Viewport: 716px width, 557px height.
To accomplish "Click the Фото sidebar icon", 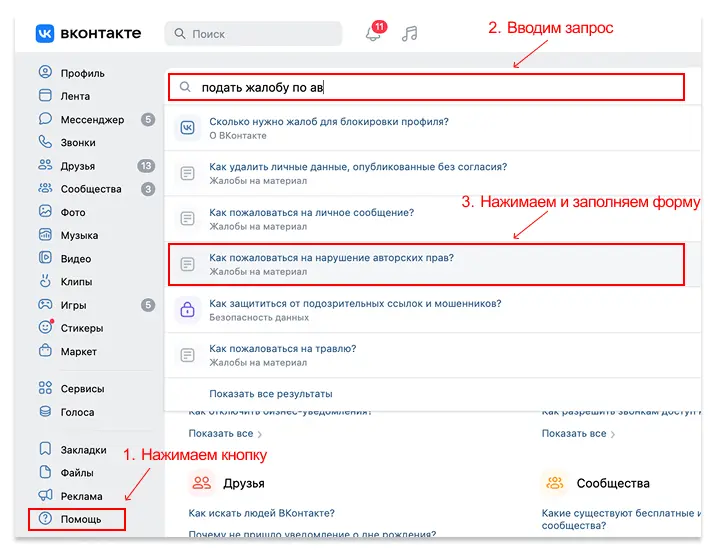I will pyautogui.click(x=45, y=211).
